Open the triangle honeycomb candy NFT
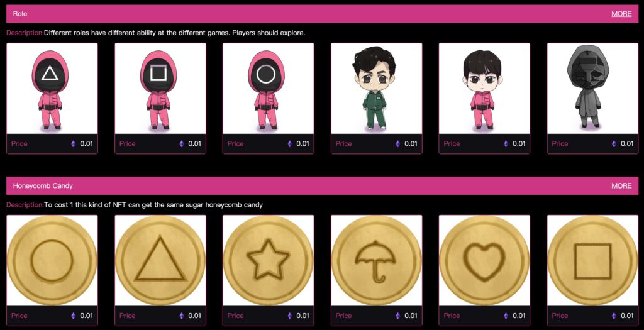The height and width of the screenshot is (330, 644). [x=160, y=270]
